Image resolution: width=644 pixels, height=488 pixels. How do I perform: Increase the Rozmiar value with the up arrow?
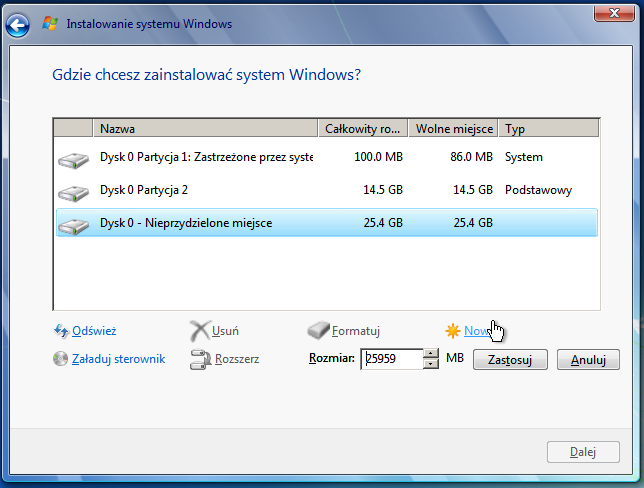tap(430, 354)
